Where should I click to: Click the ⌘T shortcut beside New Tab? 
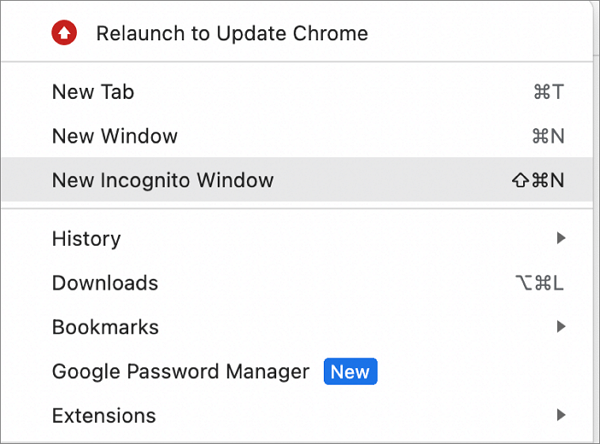tap(549, 92)
